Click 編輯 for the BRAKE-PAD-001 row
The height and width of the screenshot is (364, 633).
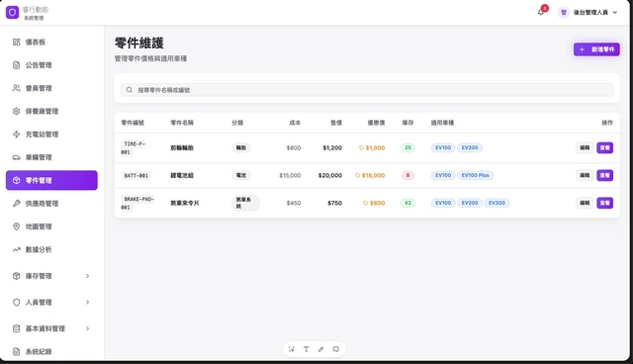click(x=585, y=203)
